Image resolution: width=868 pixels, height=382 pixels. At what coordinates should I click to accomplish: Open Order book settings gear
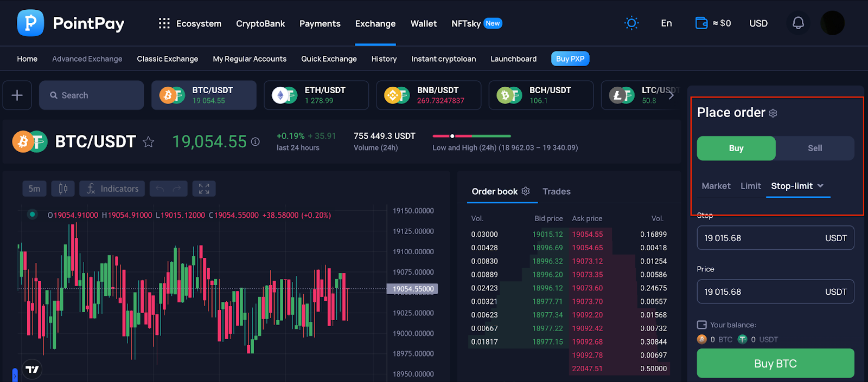pos(526,191)
